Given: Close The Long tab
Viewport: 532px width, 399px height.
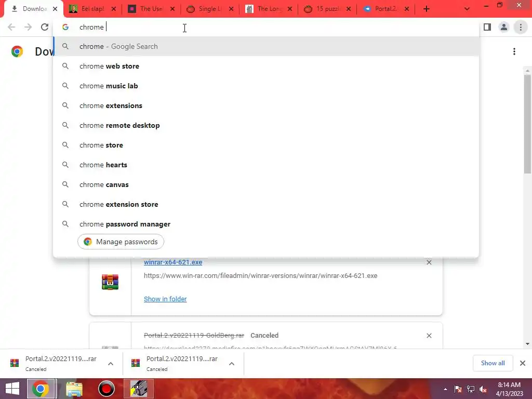Looking at the screenshot, I should coord(290,9).
